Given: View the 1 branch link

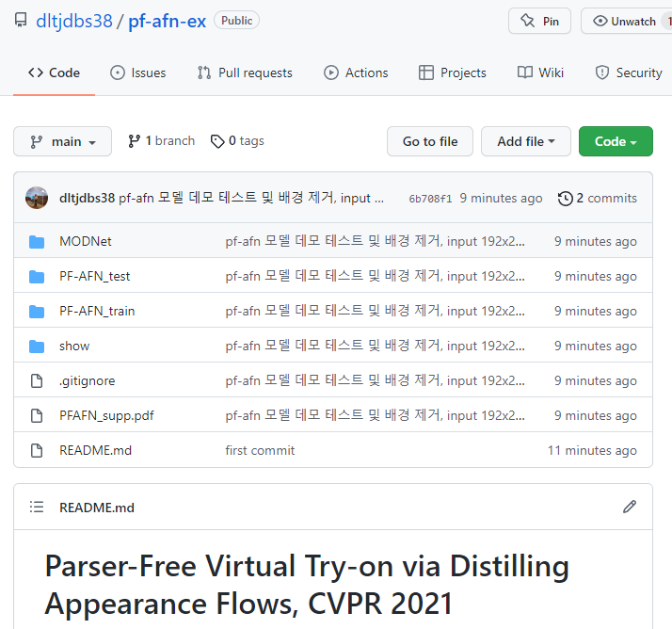Looking at the screenshot, I should coord(161,141).
